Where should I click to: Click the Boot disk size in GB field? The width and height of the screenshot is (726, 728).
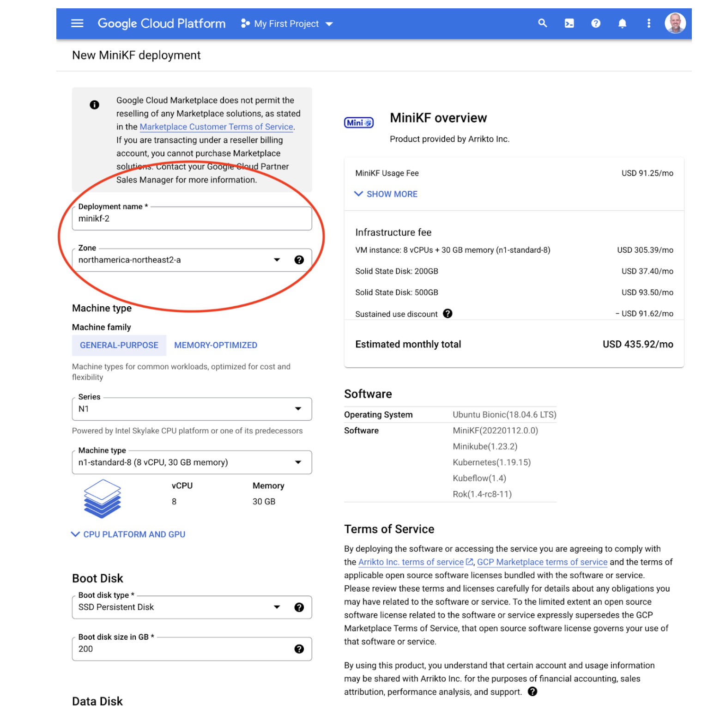pyautogui.click(x=192, y=649)
